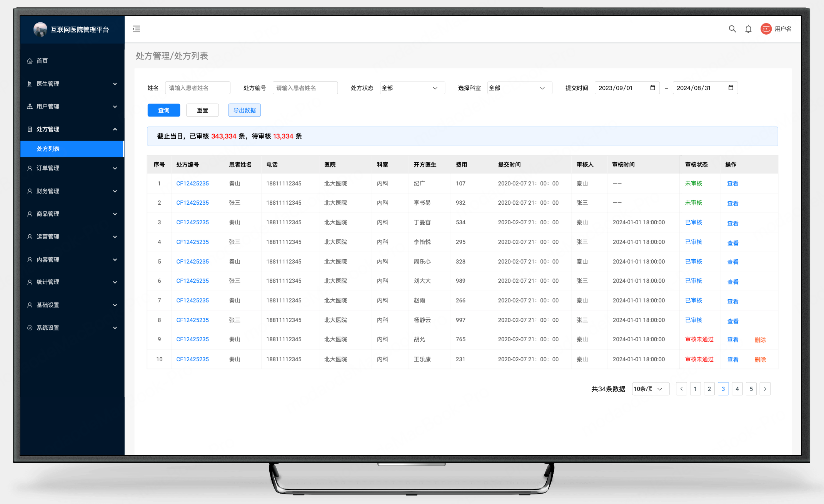Click the end date 2024/08/31 field
This screenshot has width=824, height=504.
click(705, 88)
